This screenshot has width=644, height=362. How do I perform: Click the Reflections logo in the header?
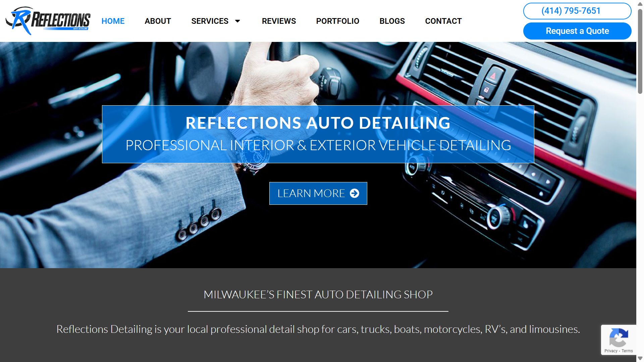tap(48, 21)
